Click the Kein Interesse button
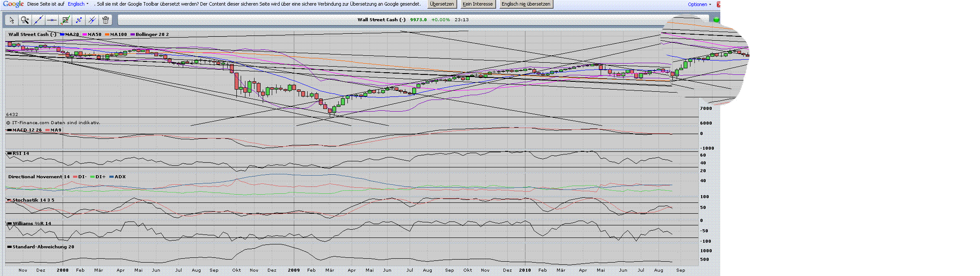Screen dimensions: 980x276 (x=477, y=4)
